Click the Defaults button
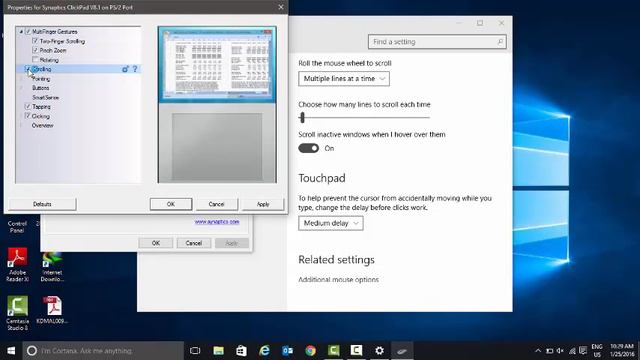The width and height of the screenshot is (640, 360). point(42,204)
